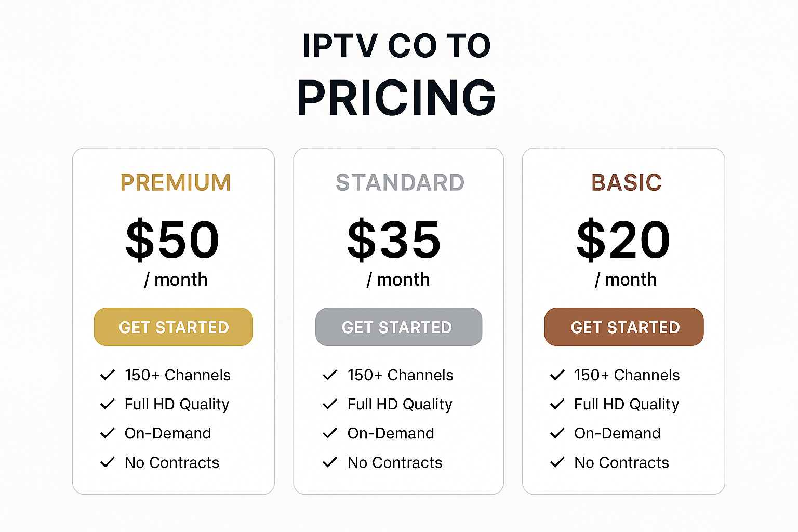The width and height of the screenshot is (798, 532).
Task: Click the checkmark beside Premium On-Demand
Action: pos(108,433)
